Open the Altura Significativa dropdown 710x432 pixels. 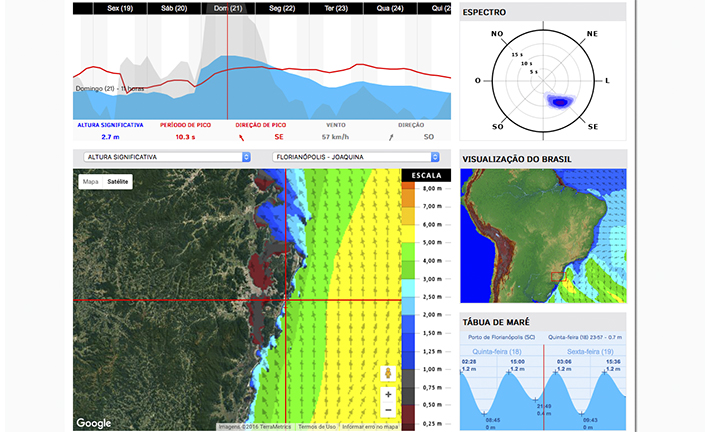click(x=167, y=157)
